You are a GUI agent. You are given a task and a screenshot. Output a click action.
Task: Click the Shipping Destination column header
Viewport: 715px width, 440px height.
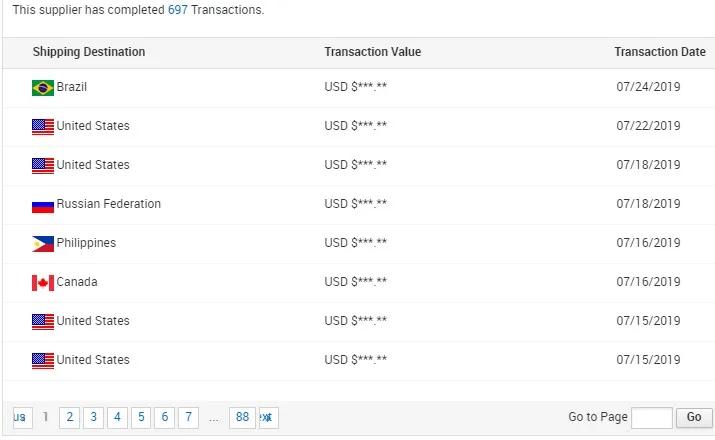[x=89, y=52]
